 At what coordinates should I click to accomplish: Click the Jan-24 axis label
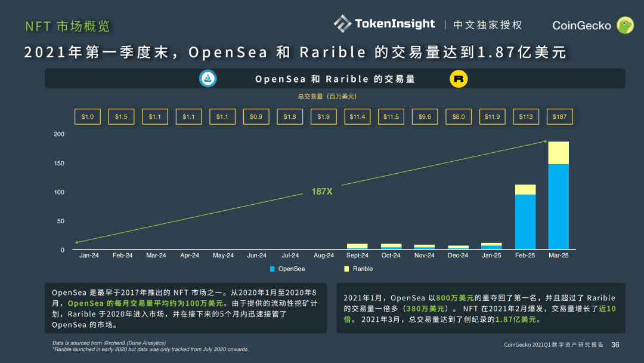click(89, 256)
